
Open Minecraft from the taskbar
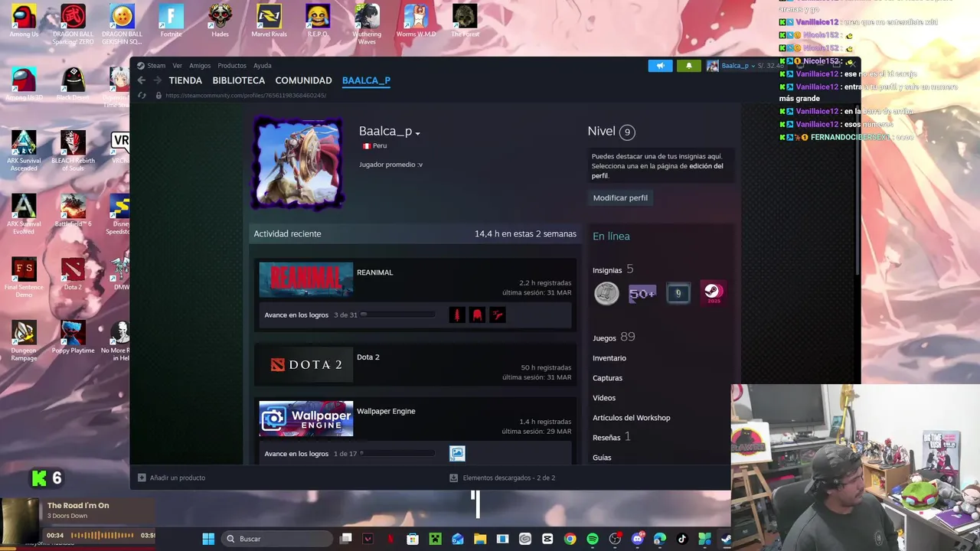pyautogui.click(x=435, y=539)
